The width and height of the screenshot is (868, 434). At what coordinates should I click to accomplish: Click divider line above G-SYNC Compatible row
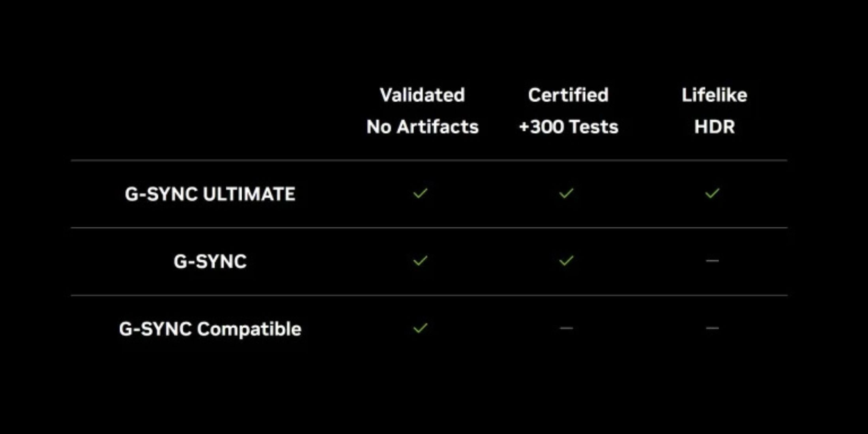(x=429, y=295)
